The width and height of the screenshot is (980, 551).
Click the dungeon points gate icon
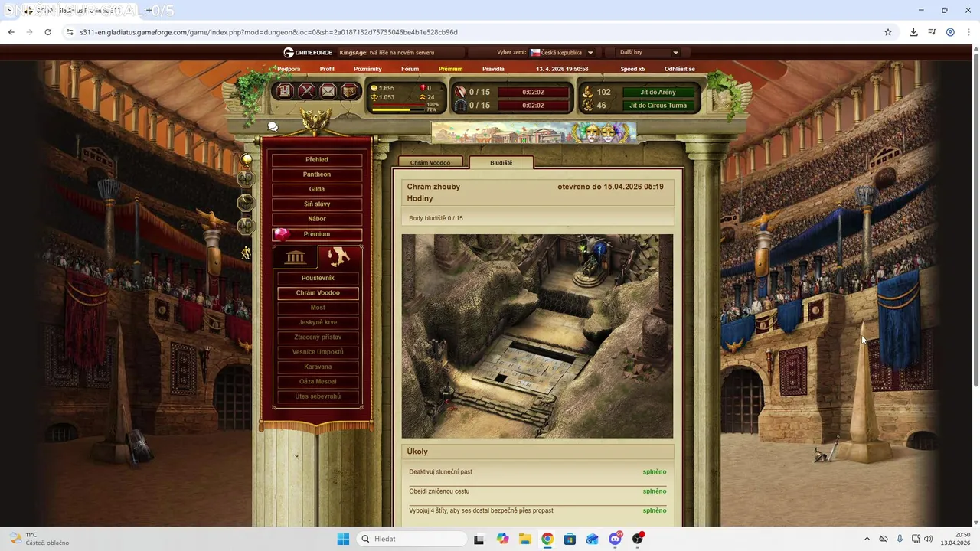coord(460,106)
